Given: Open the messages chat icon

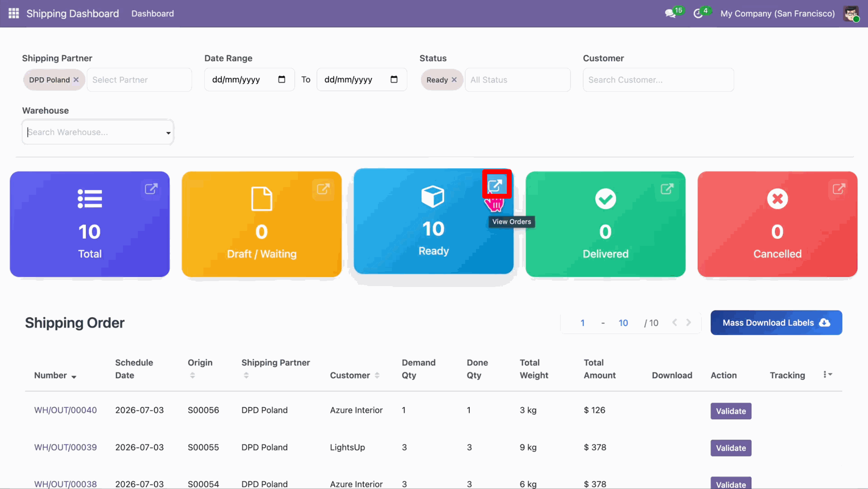Looking at the screenshot, I should click(670, 14).
